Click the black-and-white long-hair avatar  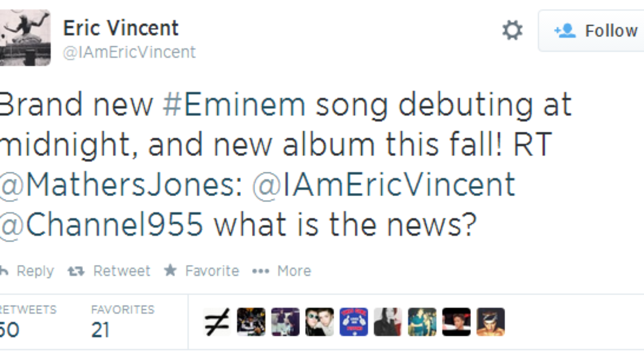[x=388, y=322]
